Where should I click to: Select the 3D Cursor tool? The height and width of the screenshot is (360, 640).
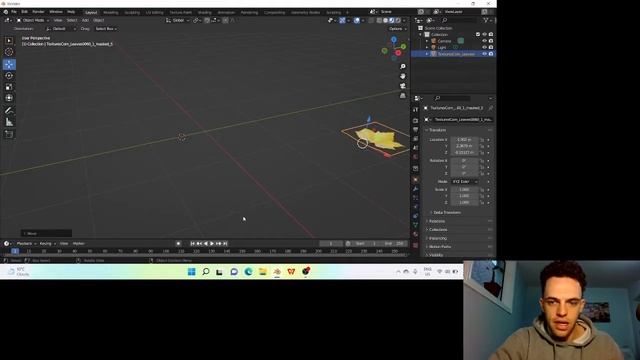9,52
